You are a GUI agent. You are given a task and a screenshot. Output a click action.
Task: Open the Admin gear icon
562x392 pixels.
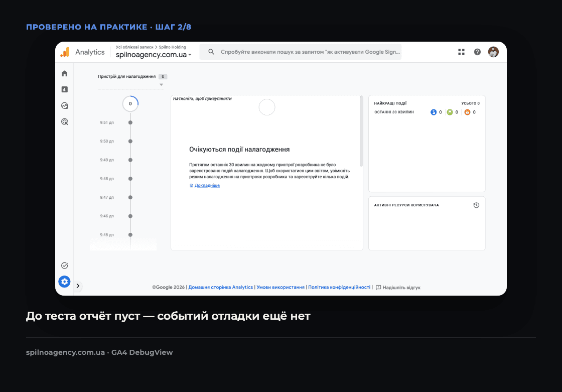65,282
